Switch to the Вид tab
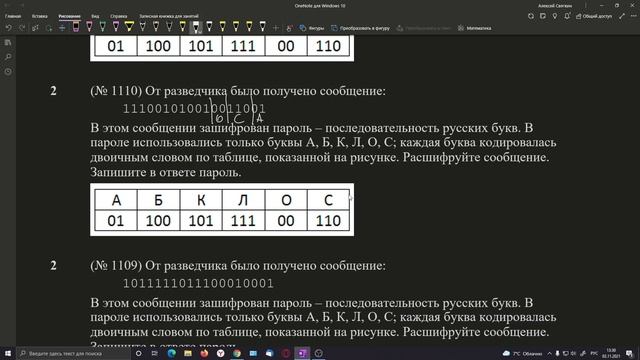 (x=95, y=16)
